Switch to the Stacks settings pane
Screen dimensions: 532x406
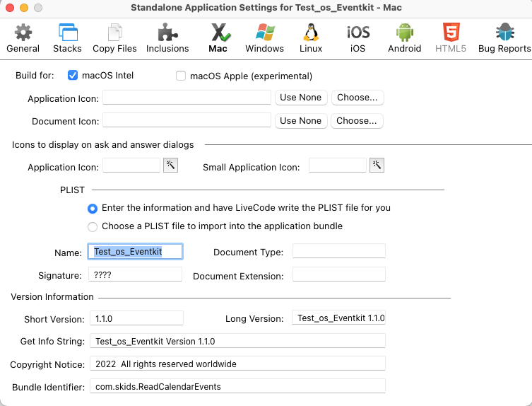pos(67,37)
